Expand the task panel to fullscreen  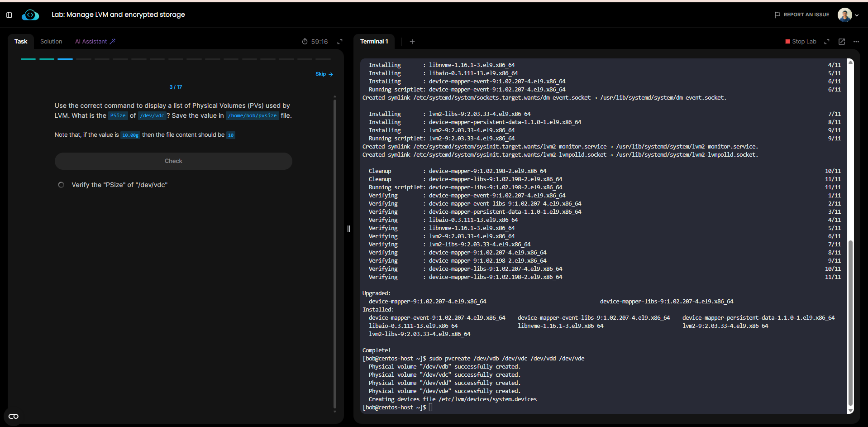[340, 42]
